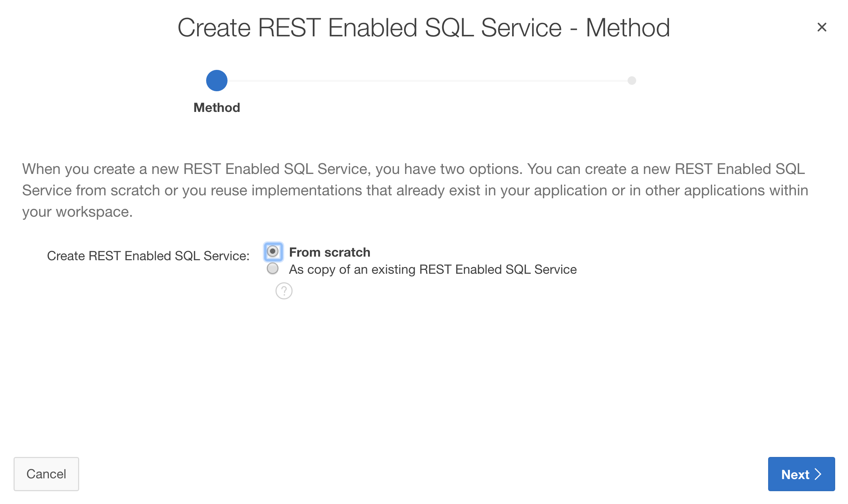This screenshot has width=848, height=504.
Task: Click the As copy of an existing REST Enabled SQL Service label
Action: [x=433, y=269]
